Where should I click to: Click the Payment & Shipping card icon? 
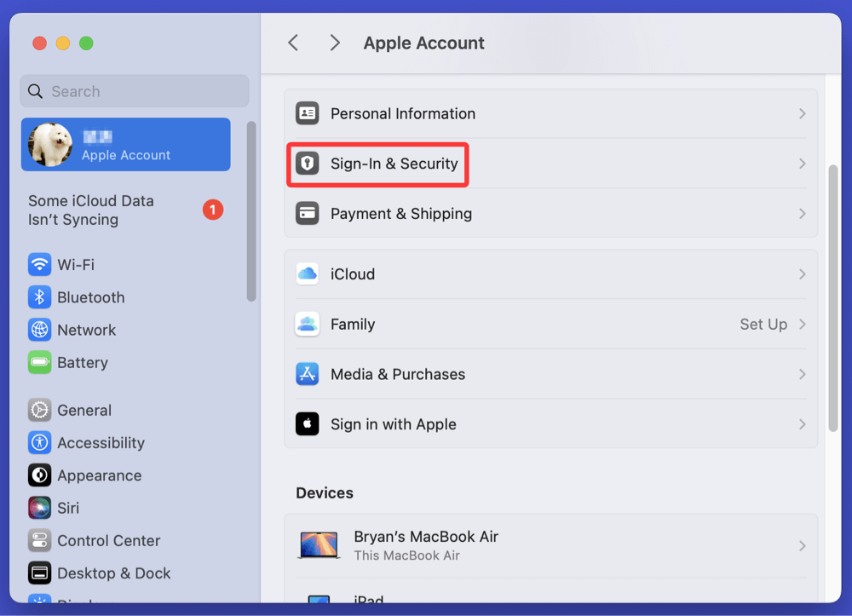click(307, 214)
